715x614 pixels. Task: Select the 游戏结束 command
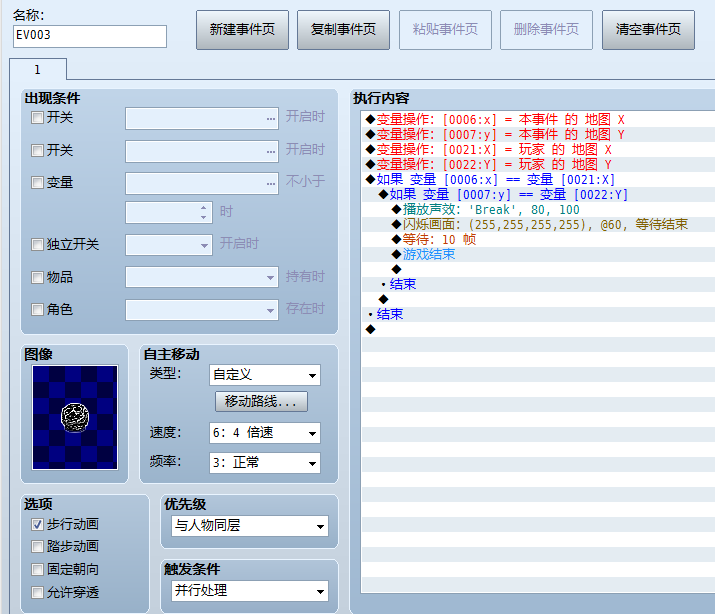click(538, 254)
